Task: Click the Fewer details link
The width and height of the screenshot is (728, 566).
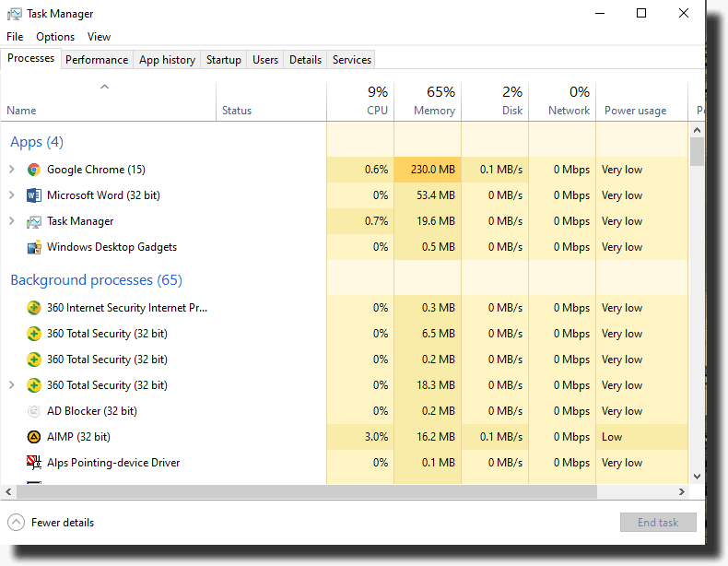Action: (x=63, y=523)
